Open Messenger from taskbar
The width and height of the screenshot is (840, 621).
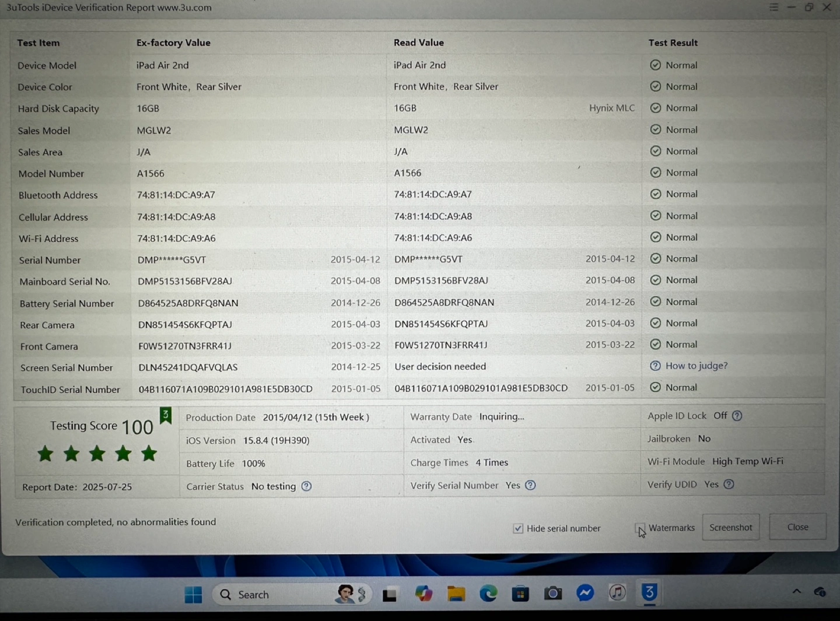tap(585, 593)
